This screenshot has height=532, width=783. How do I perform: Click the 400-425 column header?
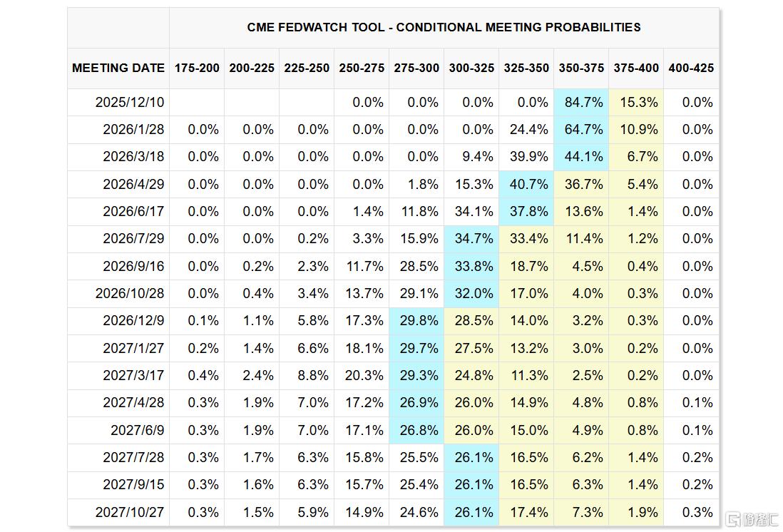[x=691, y=68]
